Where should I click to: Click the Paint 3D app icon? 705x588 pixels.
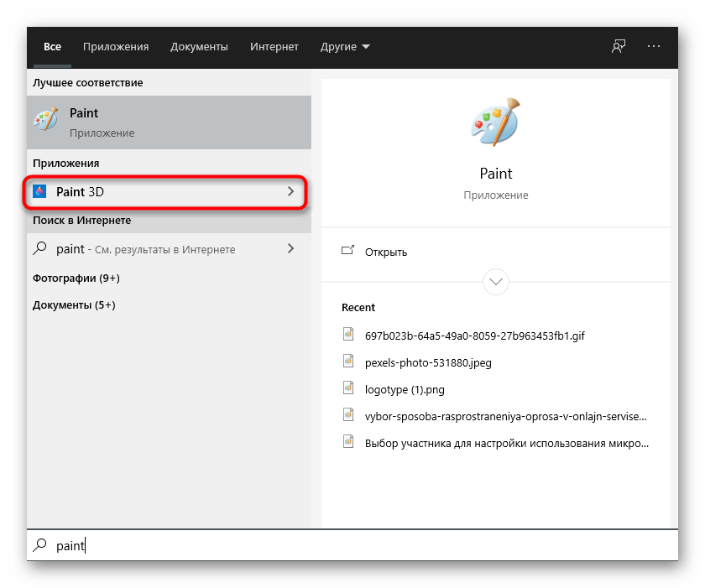pos(40,192)
